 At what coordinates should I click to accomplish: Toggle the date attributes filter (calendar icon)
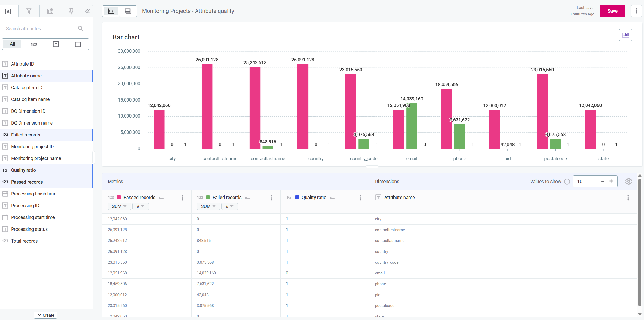pyautogui.click(x=78, y=44)
